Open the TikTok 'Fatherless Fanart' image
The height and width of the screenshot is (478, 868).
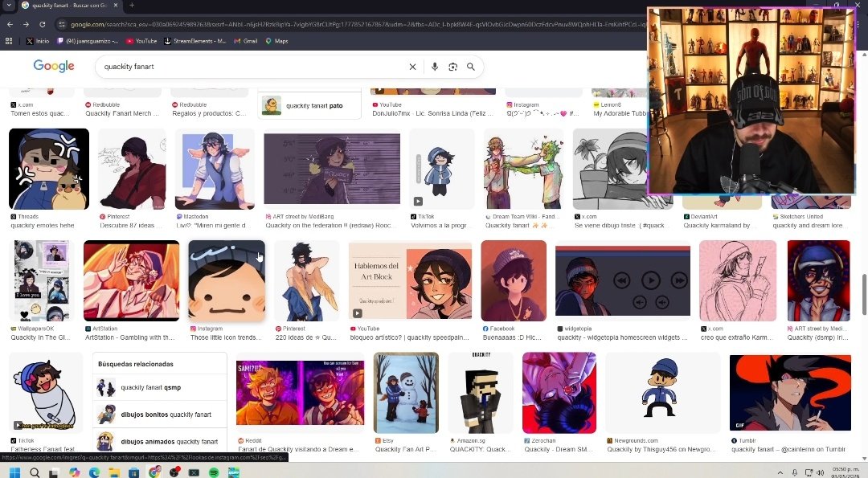pyautogui.click(x=45, y=392)
